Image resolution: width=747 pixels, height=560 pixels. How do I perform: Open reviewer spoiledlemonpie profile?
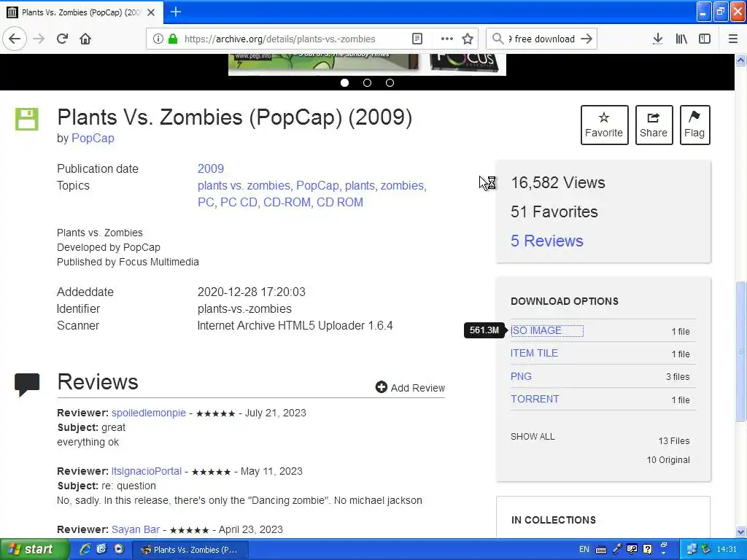click(x=149, y=413)
